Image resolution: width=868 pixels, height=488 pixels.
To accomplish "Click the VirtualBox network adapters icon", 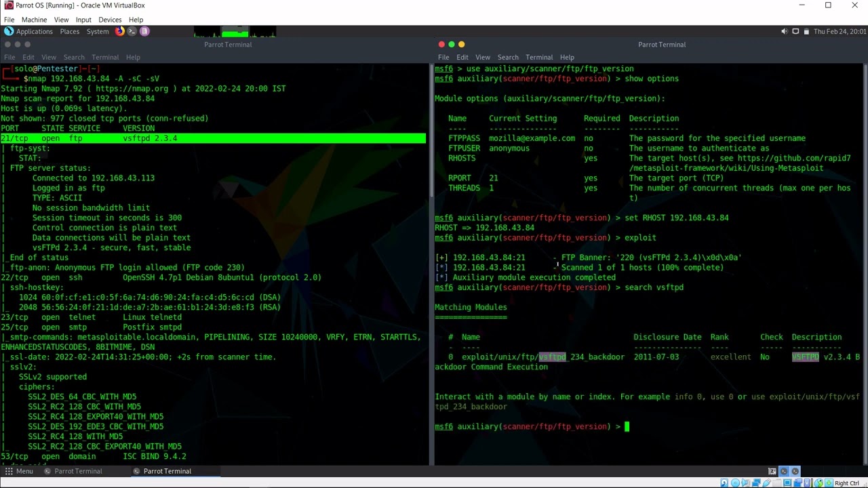I will point(756,483).
